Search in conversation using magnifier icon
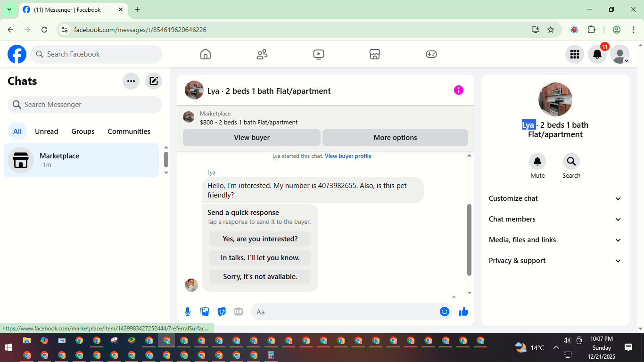Image resolution: width=644 pixels, height=362 pixels. [571, 162]
